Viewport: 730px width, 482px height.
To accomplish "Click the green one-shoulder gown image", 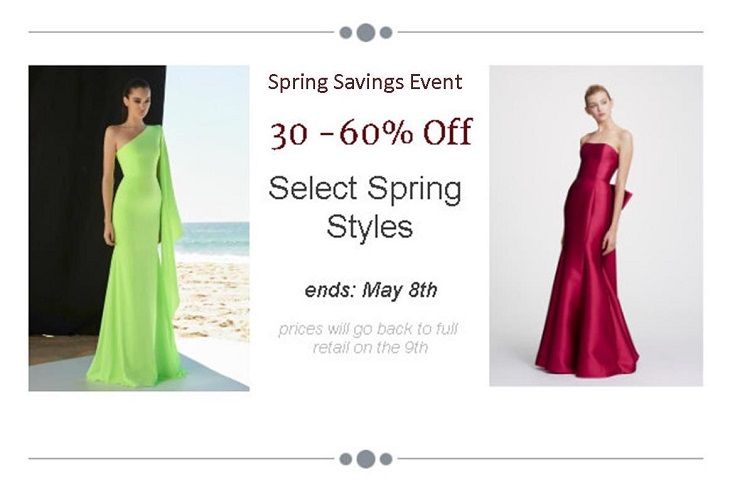I will click(139, 228).
